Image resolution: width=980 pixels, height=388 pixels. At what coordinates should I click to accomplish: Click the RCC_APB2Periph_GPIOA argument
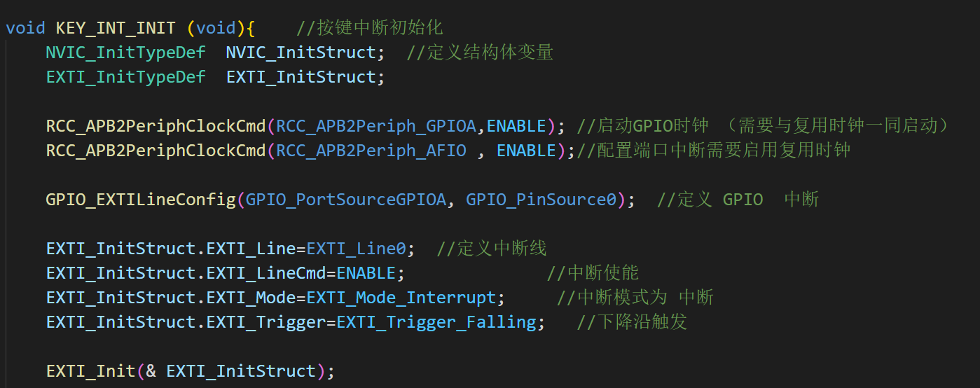[376, 126]
